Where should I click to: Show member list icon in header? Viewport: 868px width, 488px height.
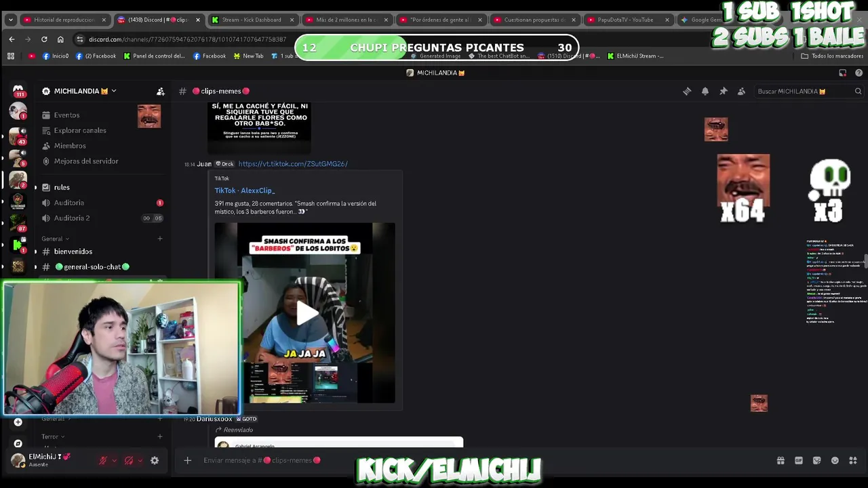coord(741,91)
